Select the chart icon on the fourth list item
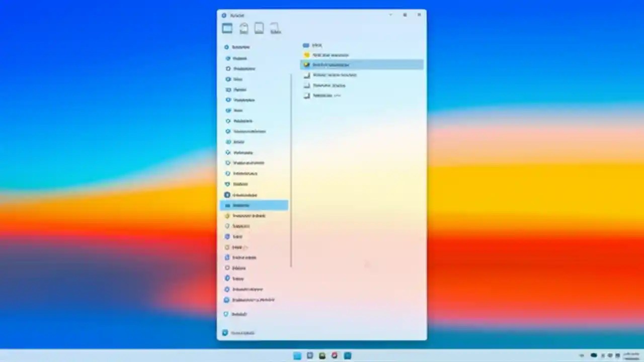 307,75
